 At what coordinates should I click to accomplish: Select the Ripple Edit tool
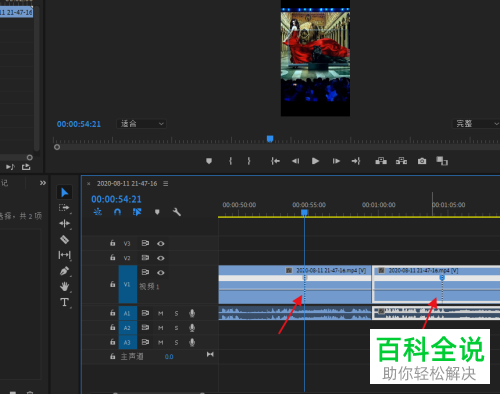[x=64, y=223]
